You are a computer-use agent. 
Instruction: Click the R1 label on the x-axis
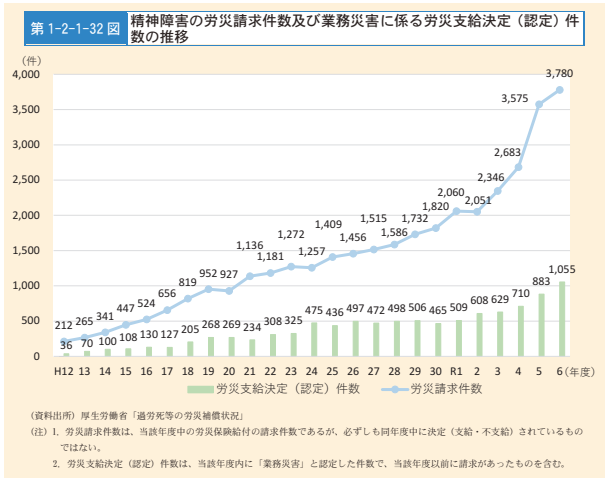tap(456, 369)
